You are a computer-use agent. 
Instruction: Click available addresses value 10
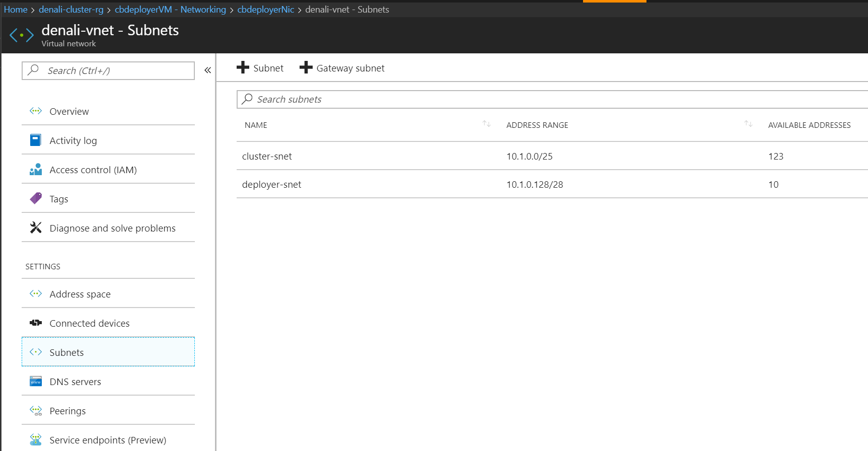(x=773, y=184)
